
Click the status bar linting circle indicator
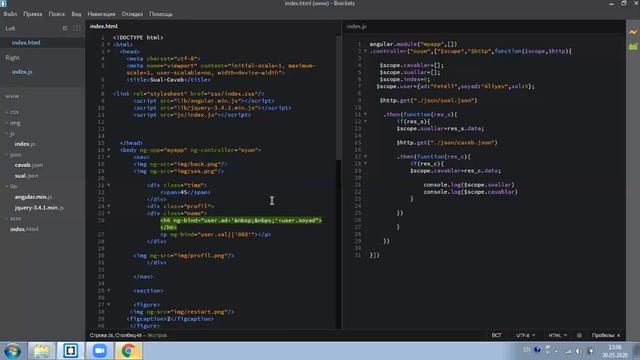pyautogui.click(x=579, y=335)
